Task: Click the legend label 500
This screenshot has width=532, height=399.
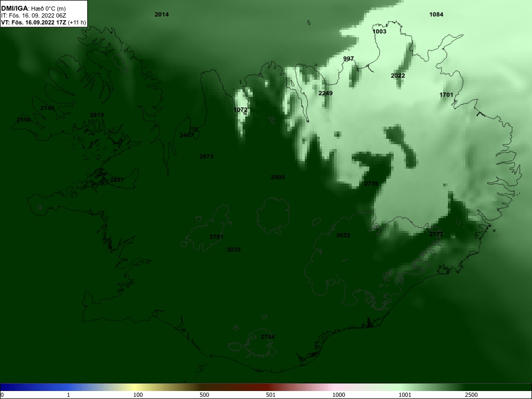Action: 204,395
